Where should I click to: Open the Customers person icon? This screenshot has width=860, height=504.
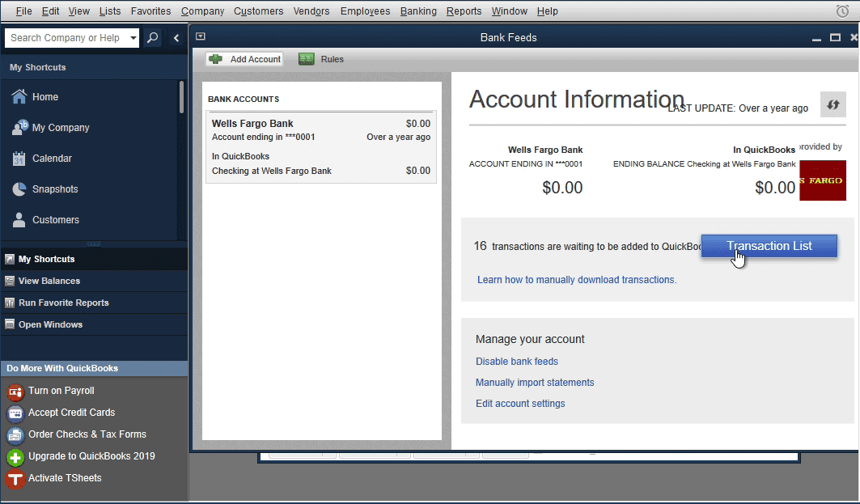pos(19,220)
